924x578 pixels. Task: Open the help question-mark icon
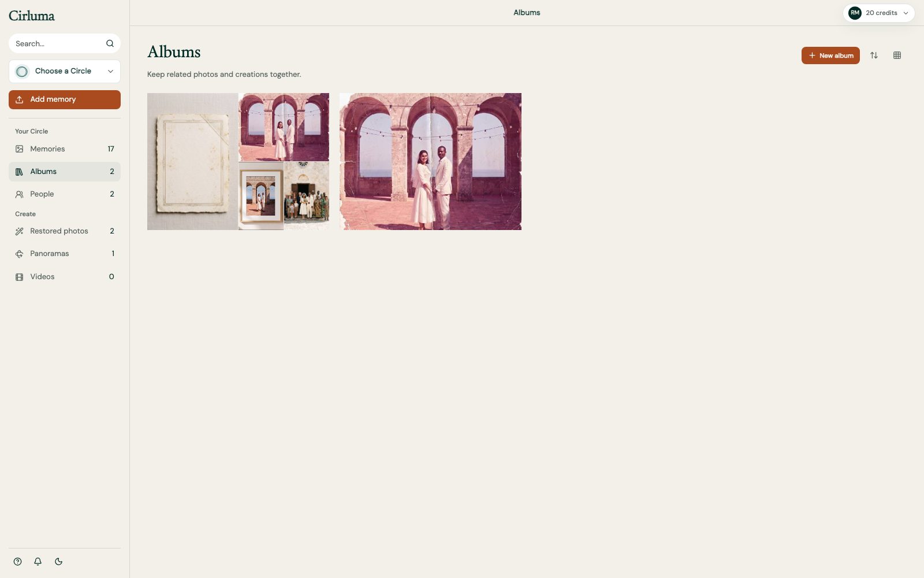[18, 561]
